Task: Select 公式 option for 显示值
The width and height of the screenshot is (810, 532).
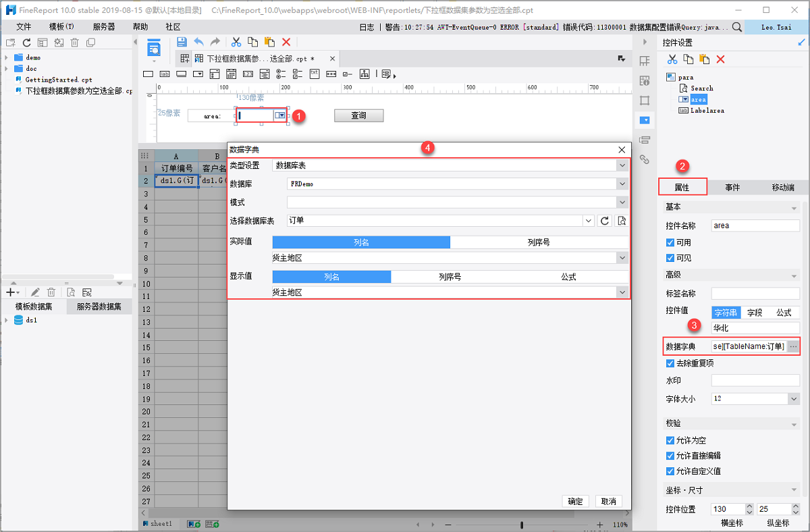Action: (568, 277)
